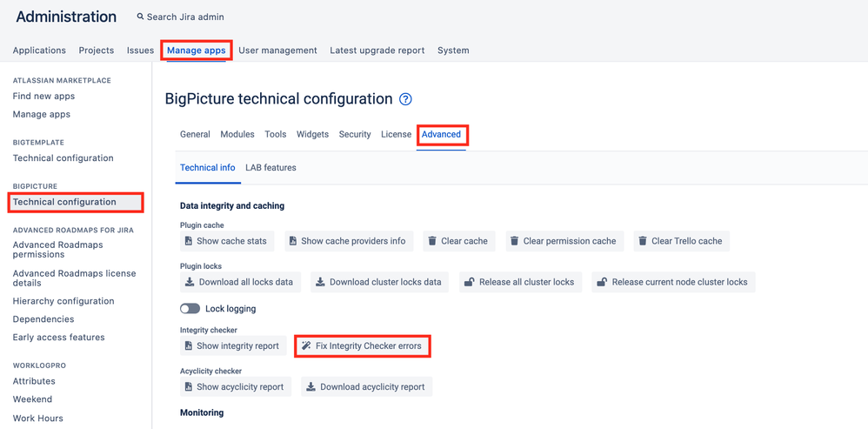The height and width of the screenshot is (429, 868).
Task: Switch to the Tools tab
Action: (x=276, y=135)
